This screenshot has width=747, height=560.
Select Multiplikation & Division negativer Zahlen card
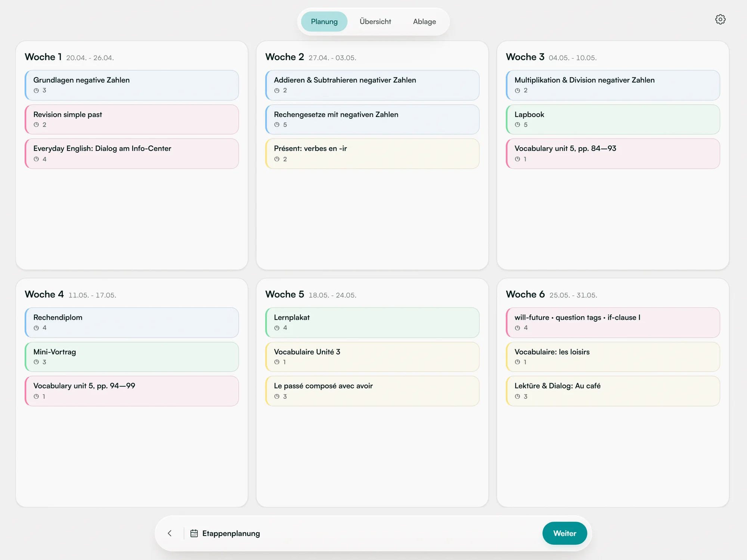coord(613,85)
